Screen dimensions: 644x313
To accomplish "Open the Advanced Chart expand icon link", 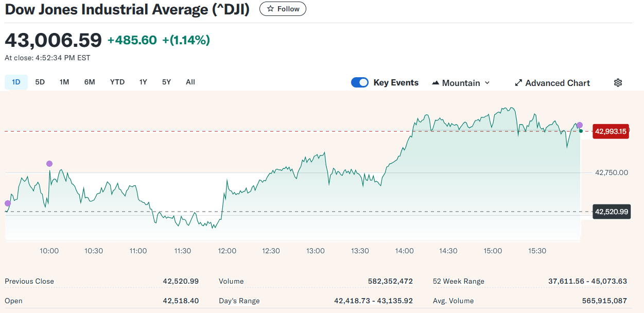I will 552,83.
